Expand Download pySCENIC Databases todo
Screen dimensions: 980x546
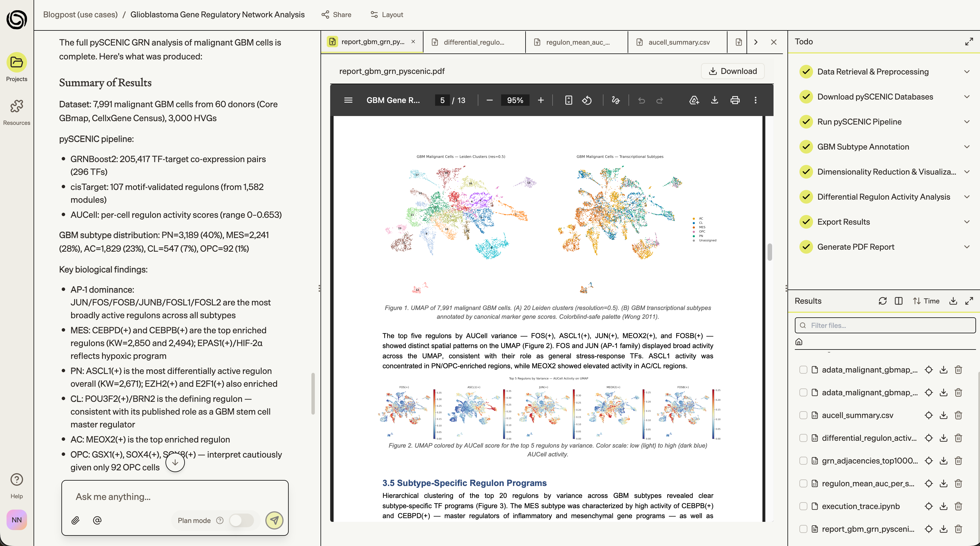point(967,97)
